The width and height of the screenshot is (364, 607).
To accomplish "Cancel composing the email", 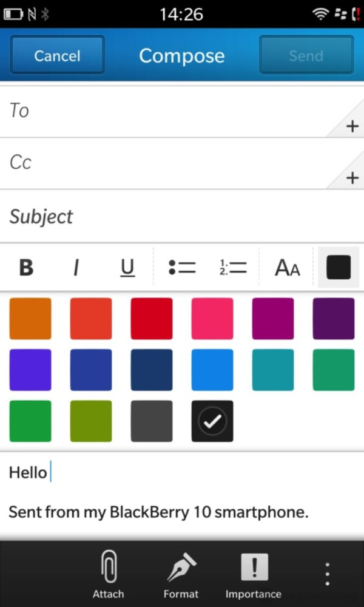I will [57, 56].
